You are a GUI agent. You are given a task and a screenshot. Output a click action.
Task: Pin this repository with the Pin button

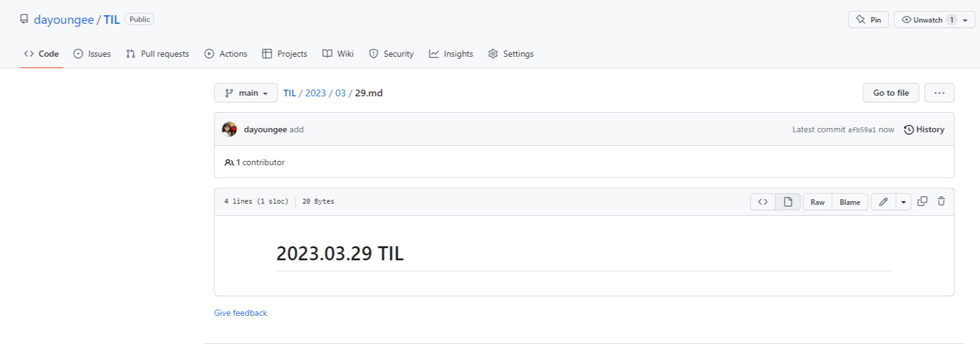(x=869, y=20)
